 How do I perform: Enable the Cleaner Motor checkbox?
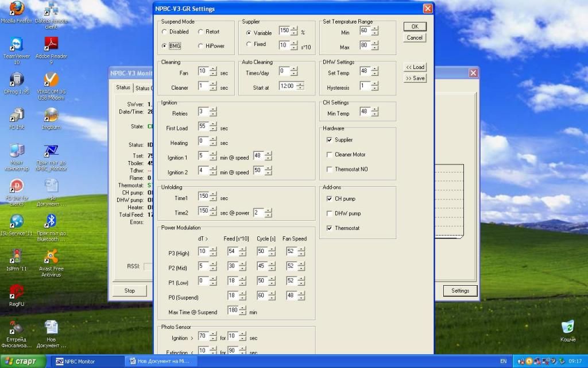point(346,154)
